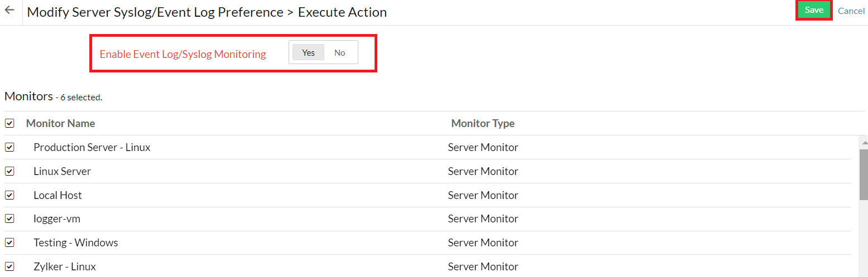Click Enable Event Log/Syslog Monitoring label
The image size is (868, 277).
[x=183, y=54]
